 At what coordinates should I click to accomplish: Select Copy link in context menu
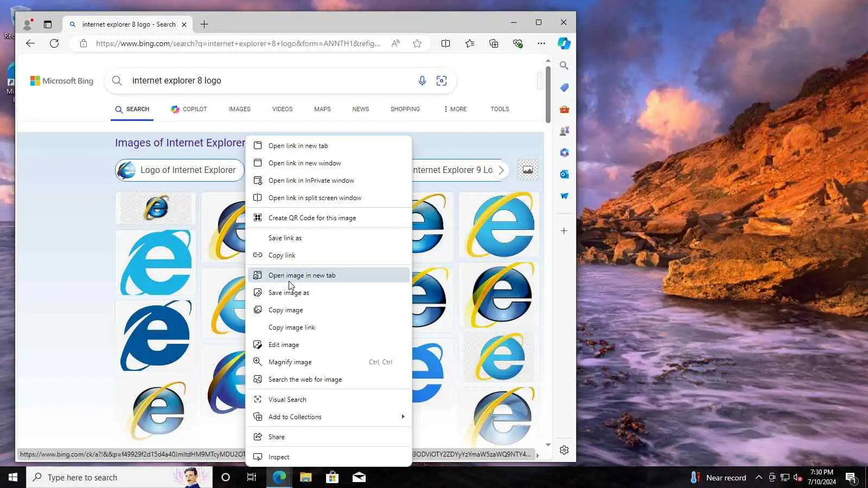(x=329, y=255)
